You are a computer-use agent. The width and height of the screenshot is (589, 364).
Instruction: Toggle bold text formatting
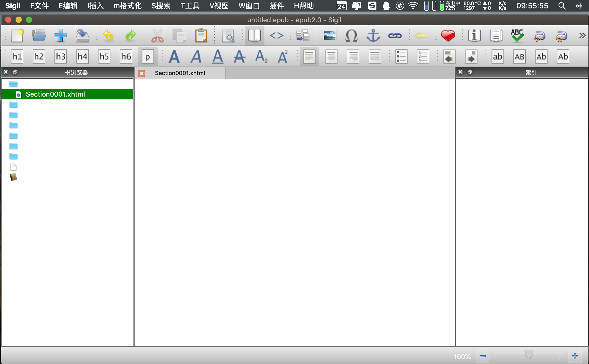pos(174,56)
